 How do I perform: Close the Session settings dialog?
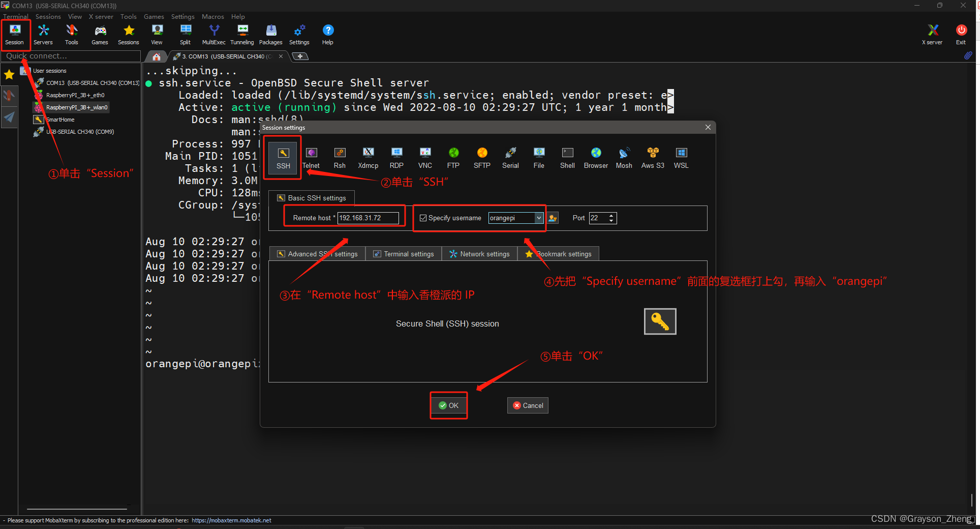pos(708,127)
